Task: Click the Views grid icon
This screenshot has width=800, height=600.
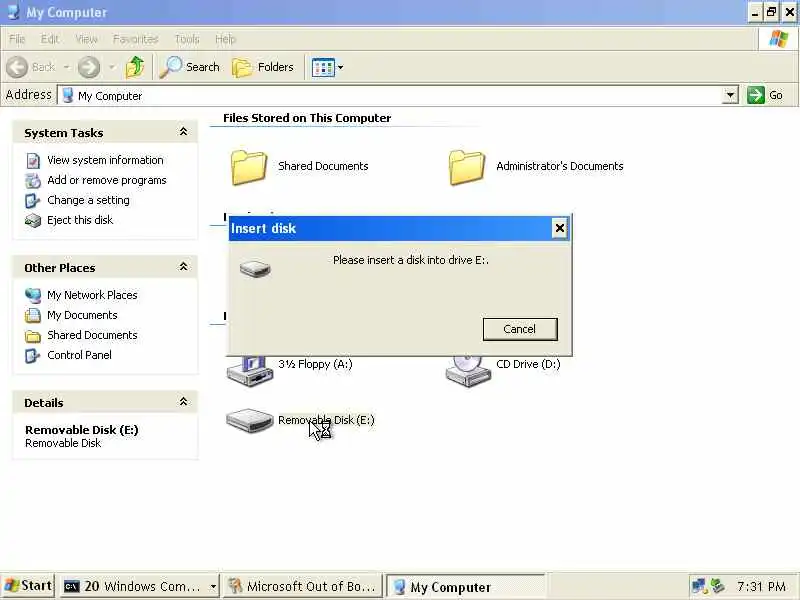Action: click(x=323, y=67)
